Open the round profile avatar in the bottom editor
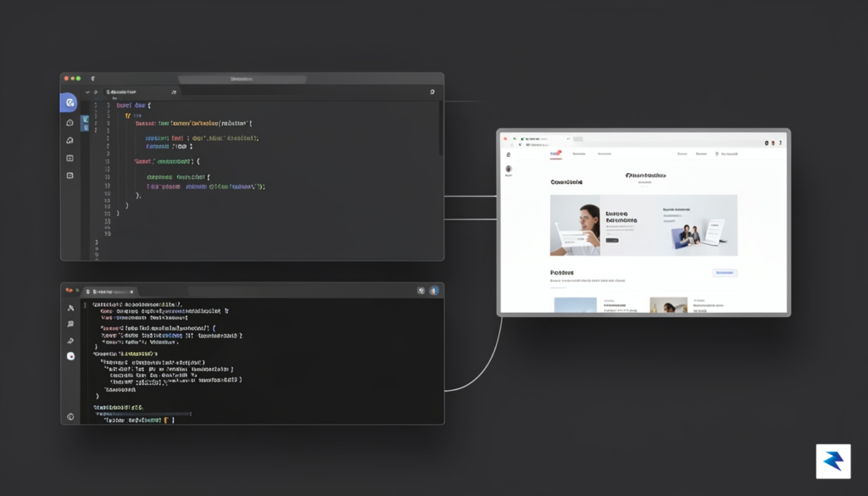 click(x=434, y=290)
